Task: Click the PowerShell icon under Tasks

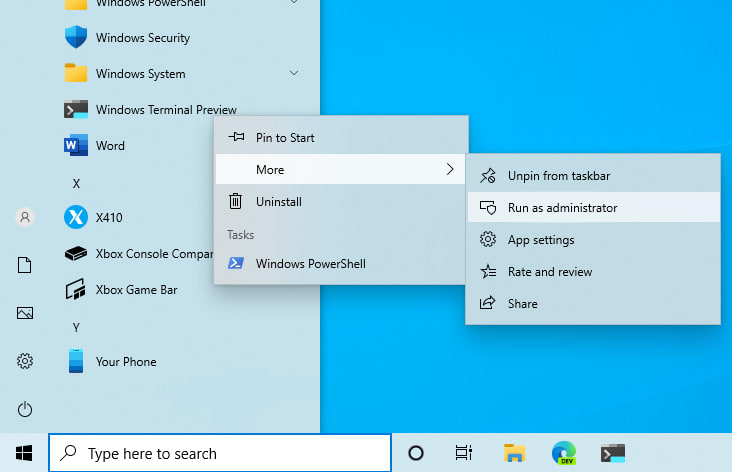Action: [235, 263]
